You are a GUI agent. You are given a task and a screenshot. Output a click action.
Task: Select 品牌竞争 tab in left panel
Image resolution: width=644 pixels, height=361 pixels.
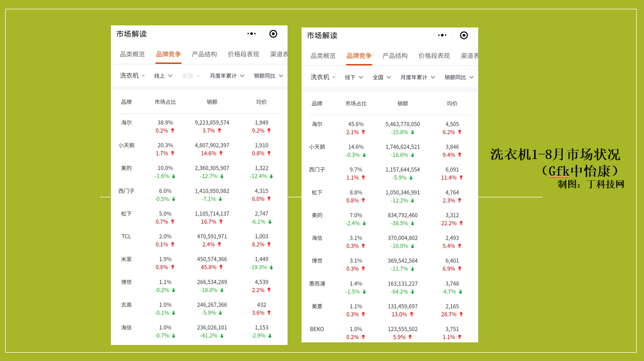tap(168, 54)
